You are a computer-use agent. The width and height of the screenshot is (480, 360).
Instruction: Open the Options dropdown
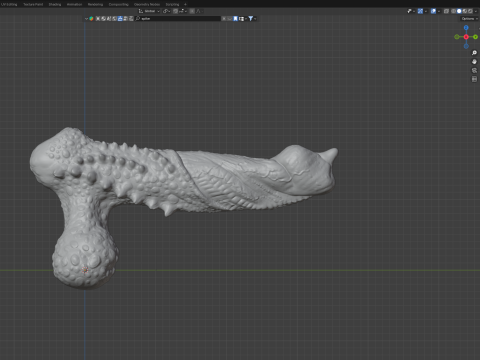point(469,19)
